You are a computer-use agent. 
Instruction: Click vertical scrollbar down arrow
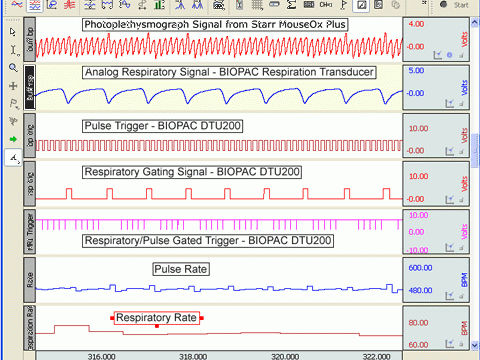tap(475, 345)
